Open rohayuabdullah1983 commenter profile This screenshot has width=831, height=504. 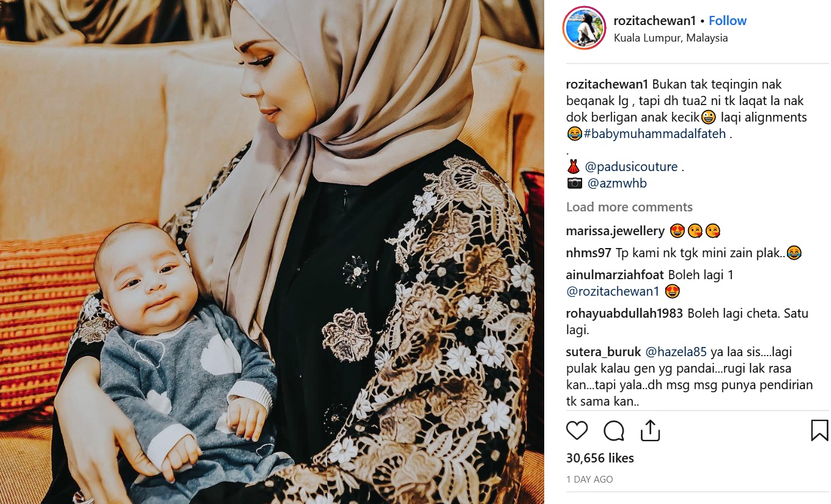pos(624,313)
